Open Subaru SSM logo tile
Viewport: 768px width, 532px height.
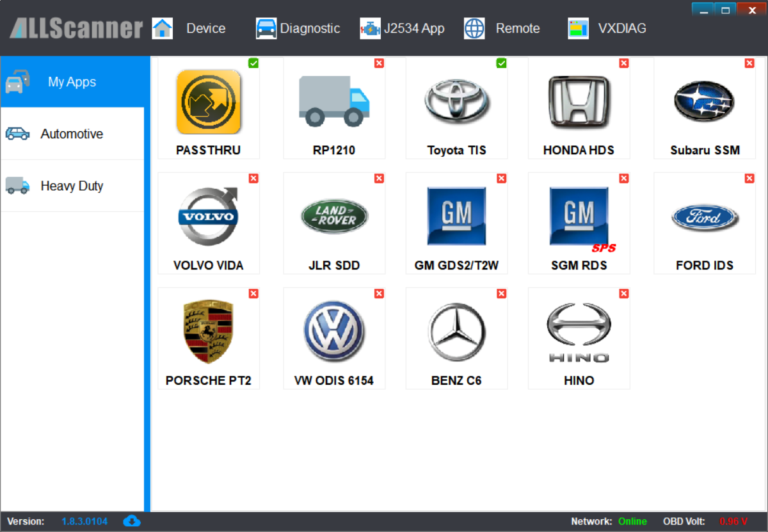pos(705,101)
